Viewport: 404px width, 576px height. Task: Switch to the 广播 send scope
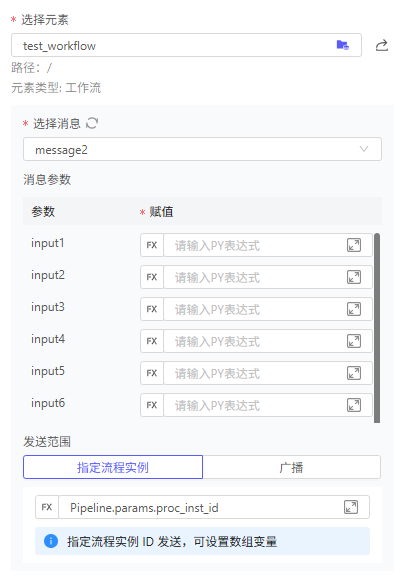point(292,467)
